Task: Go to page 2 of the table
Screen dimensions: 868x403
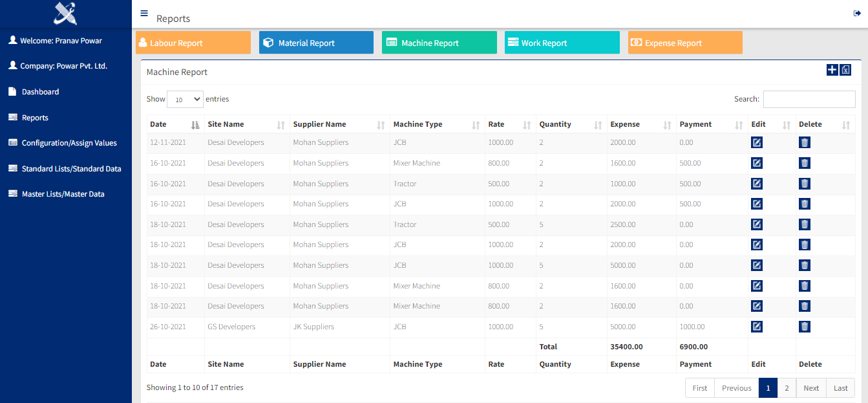Action: [x=787, y=388]
